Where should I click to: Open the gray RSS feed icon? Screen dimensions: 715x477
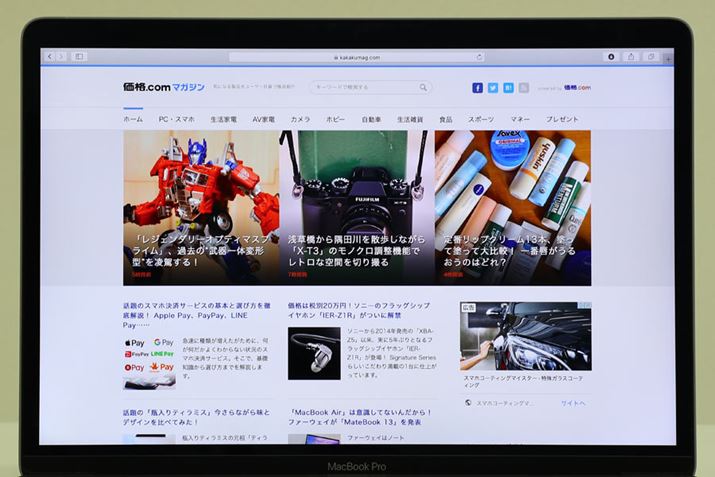[524, 88]
